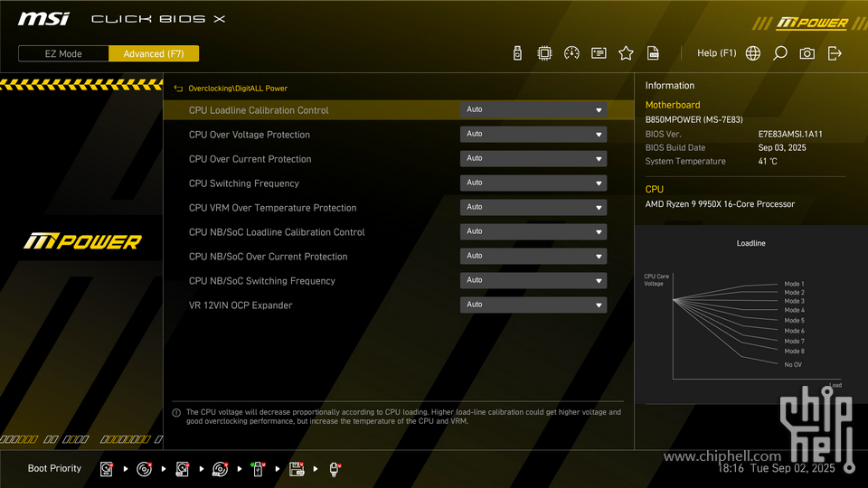Click the description info circle icon
The width and height of the screenshot is (868, 488).
pos(176,413)
